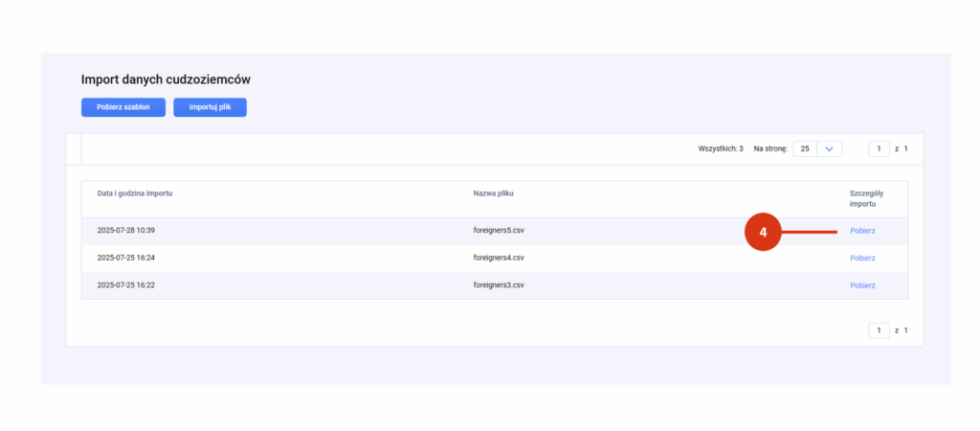Click the bottom page number input field
Viewport: 980px width, 431px height.
coord(879,330)
